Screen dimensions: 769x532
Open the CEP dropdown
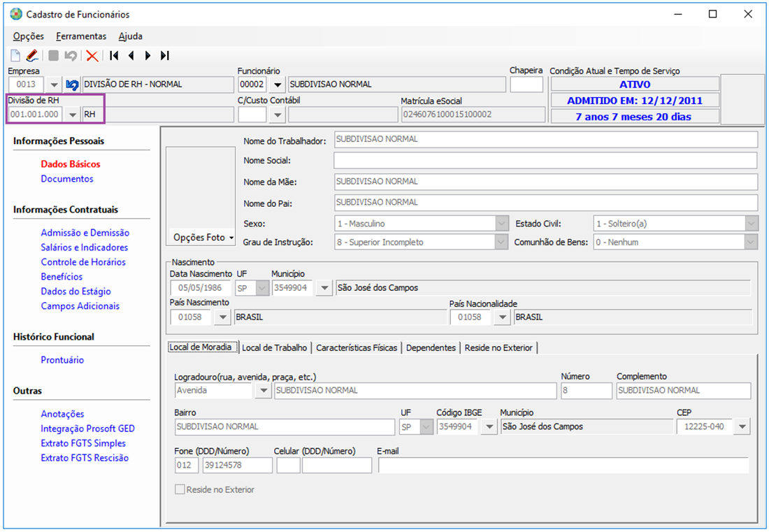click(x=742, y=426)
